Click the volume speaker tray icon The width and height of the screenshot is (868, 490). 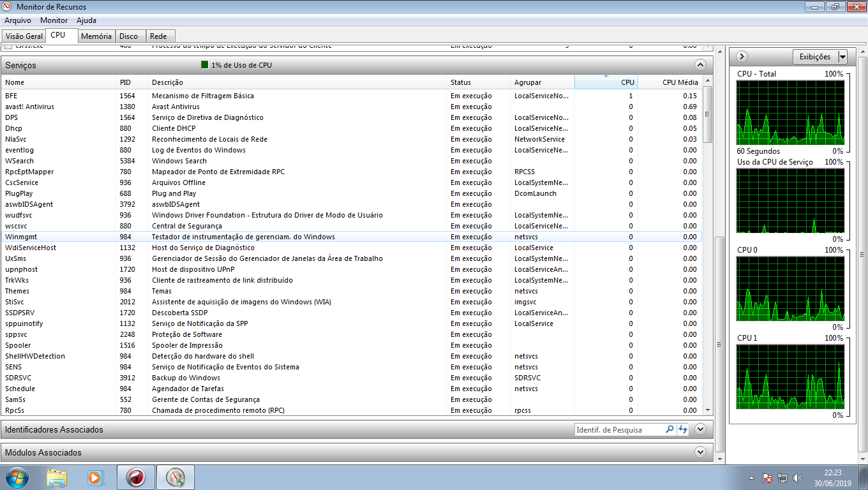(x=798, y=477)
